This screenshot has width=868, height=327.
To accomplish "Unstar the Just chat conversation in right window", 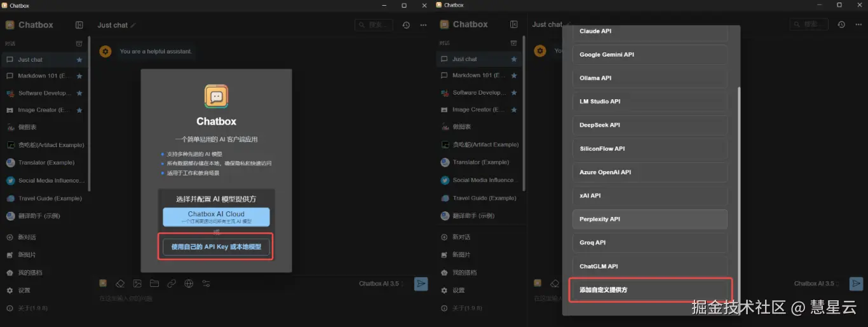I will (x=514, y=59).
